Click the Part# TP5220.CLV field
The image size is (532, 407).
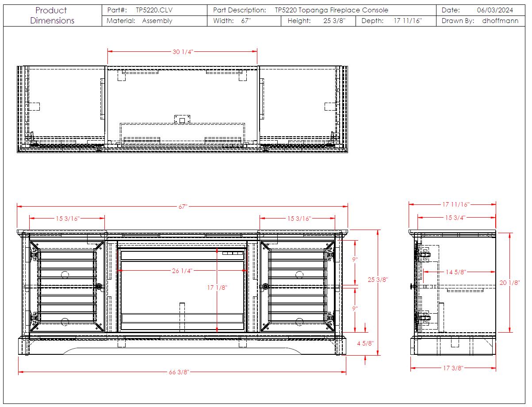click(154, 10)
